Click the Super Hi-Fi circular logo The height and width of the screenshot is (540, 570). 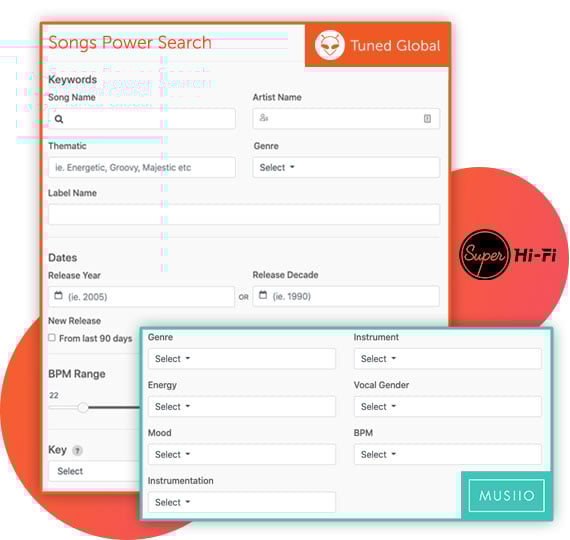[x=484, y=255]
